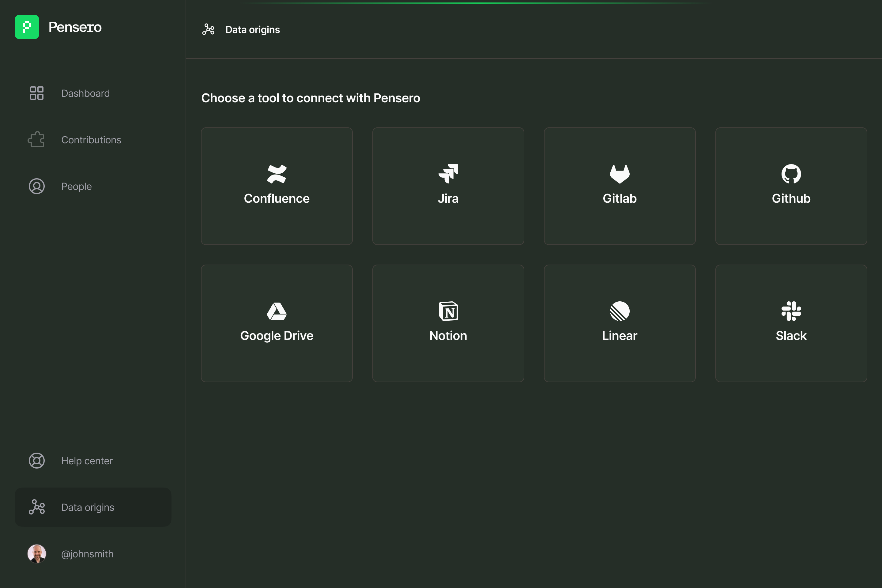Viewport: 882px width, 588px height.
Task: Click the Linear logo icon
Action: [620, 311]
